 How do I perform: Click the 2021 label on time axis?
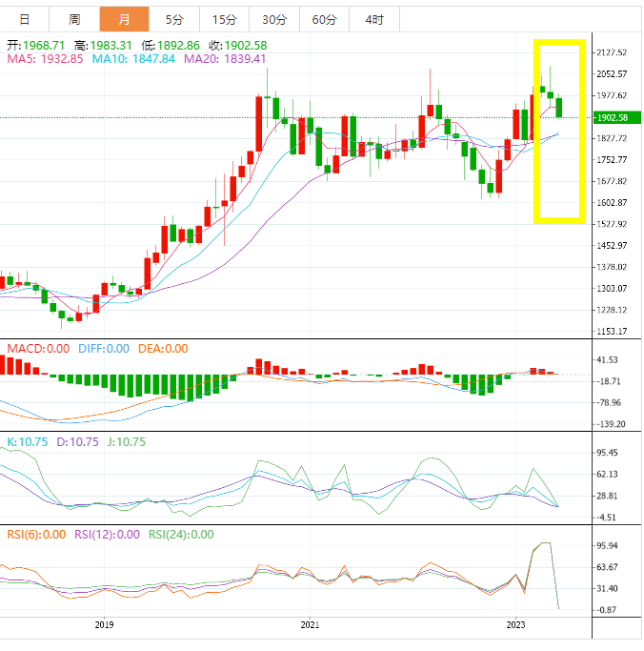(311, 625)
